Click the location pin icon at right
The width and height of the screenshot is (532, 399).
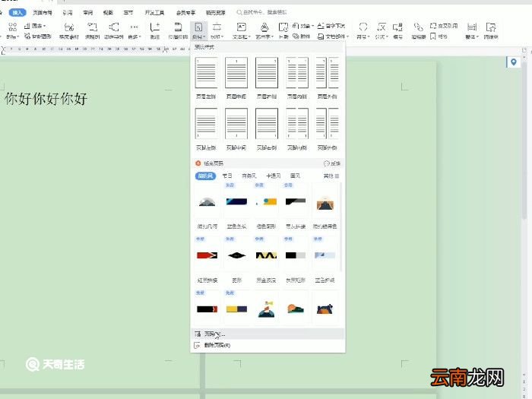(513, 62)
